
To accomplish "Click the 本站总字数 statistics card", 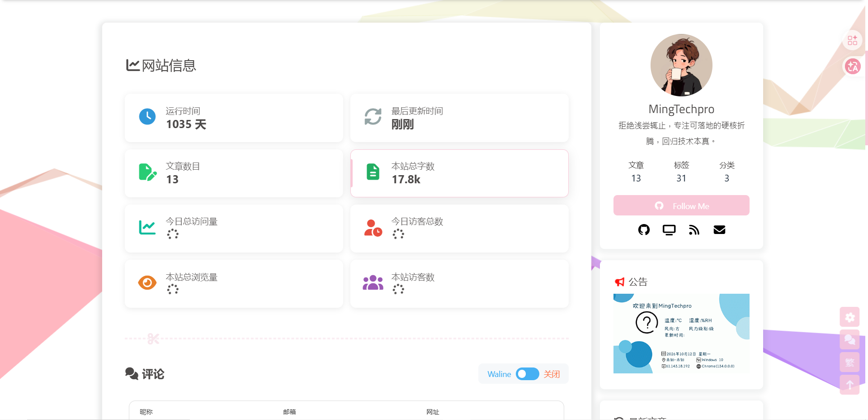I will tap(459, 173).
